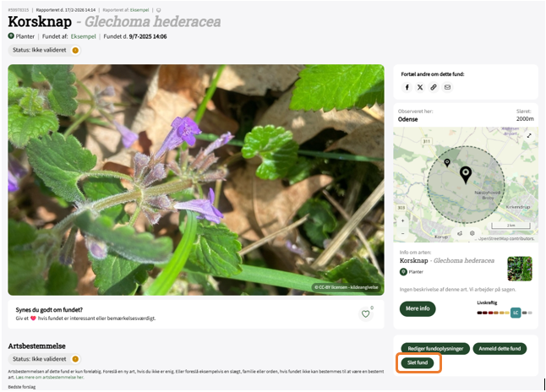This screenshot has height=392, width=546.
Task: Click the status info icon under the title
Action: click(75, 51)
